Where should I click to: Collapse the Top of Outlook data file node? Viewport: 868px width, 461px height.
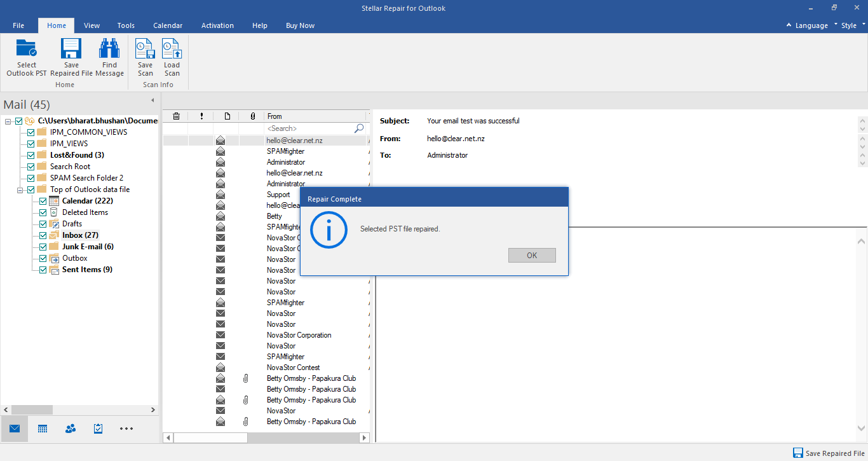20,189
